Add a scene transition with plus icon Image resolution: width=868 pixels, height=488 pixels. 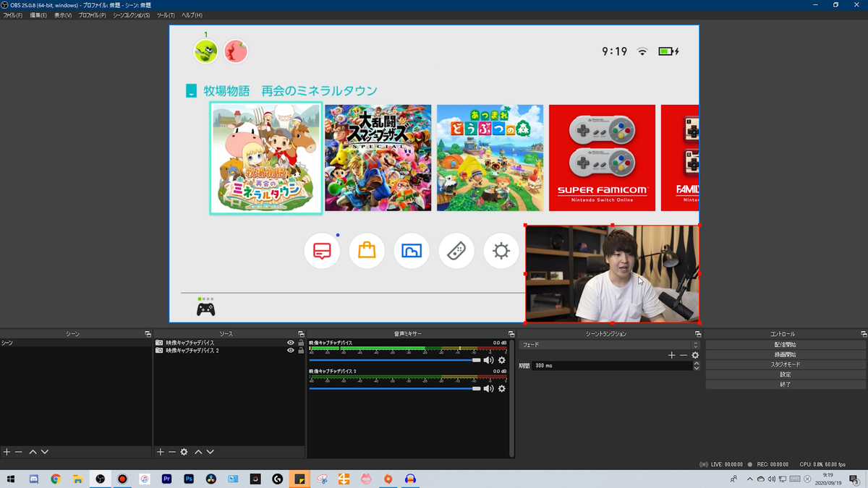point(671,355)
